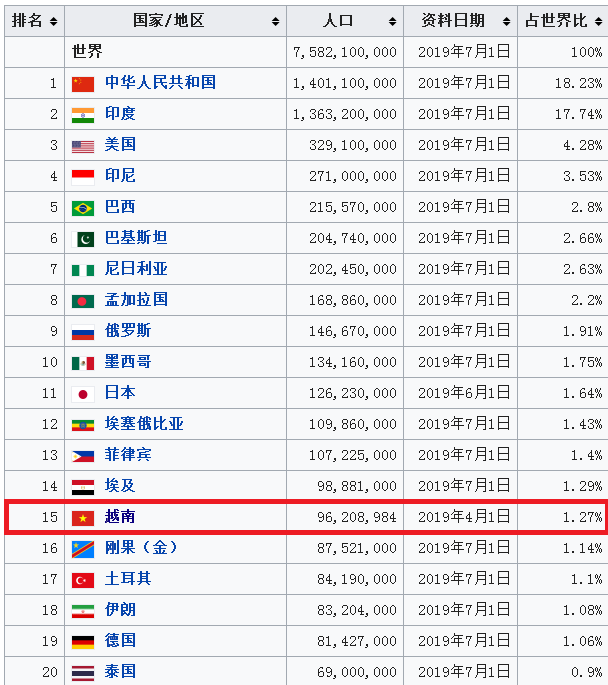Click the 世界 row label
608x685 pixels.
pos(87,52)
